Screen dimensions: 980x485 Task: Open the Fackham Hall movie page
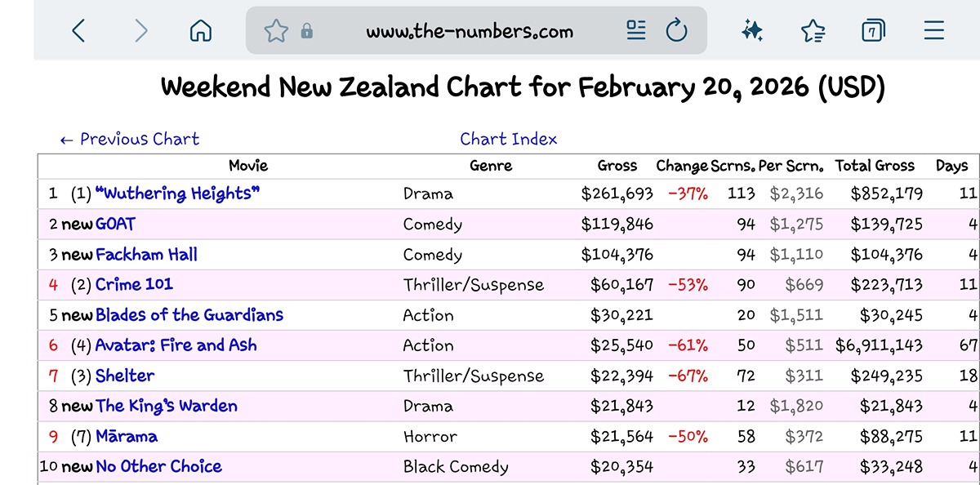[x=146, y=255]
